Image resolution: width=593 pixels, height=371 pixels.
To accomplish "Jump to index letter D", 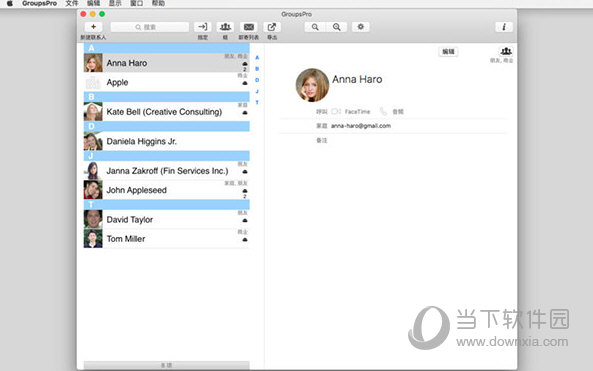I will 257,80.
